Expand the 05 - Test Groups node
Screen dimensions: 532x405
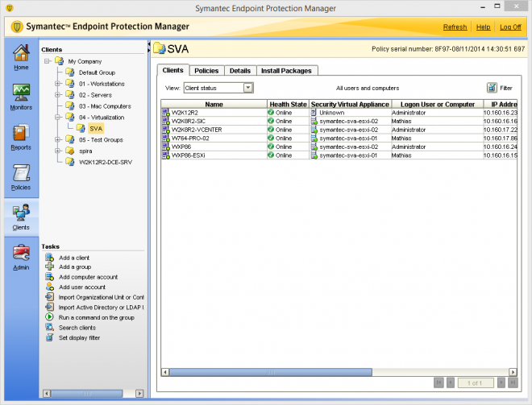(58, 139)
